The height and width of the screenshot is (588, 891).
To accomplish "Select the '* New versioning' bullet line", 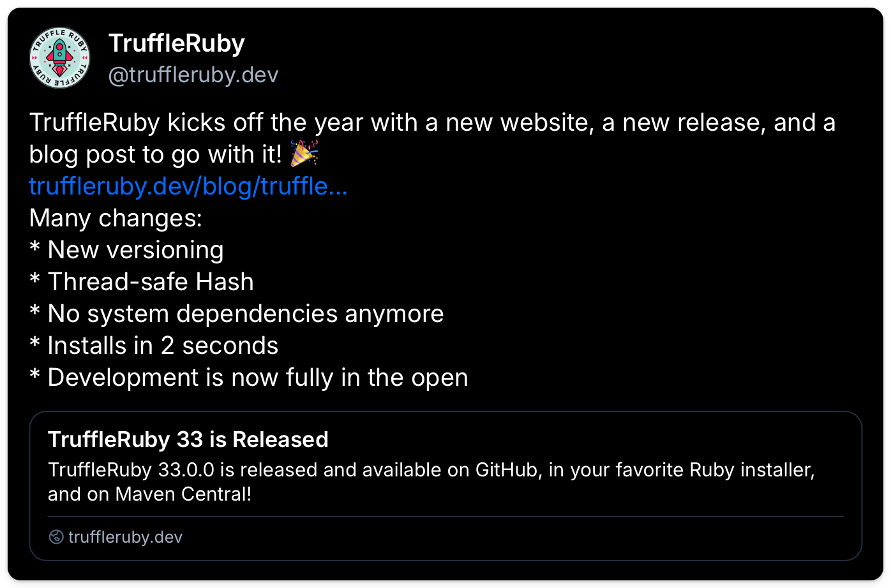I will (x=126, y=250).
